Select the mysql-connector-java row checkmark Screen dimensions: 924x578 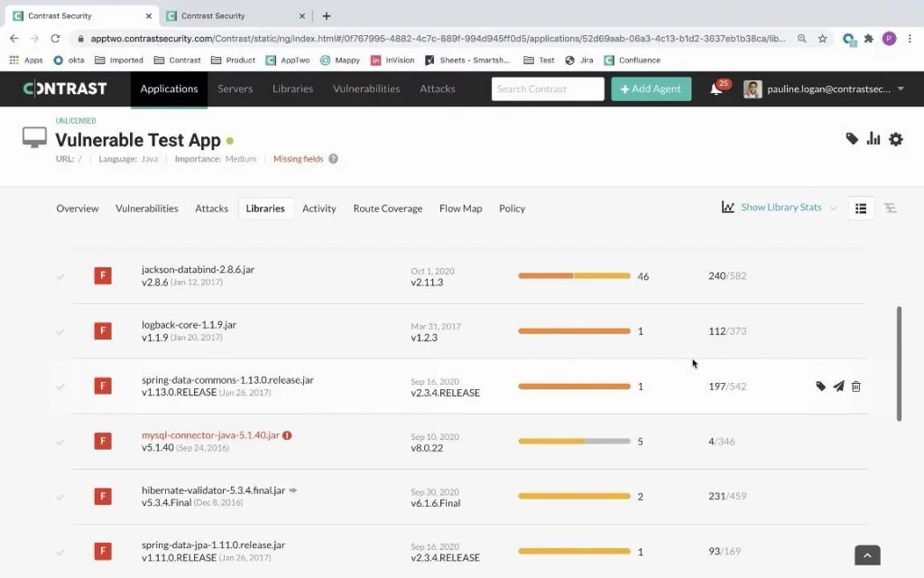pos(60,442)
